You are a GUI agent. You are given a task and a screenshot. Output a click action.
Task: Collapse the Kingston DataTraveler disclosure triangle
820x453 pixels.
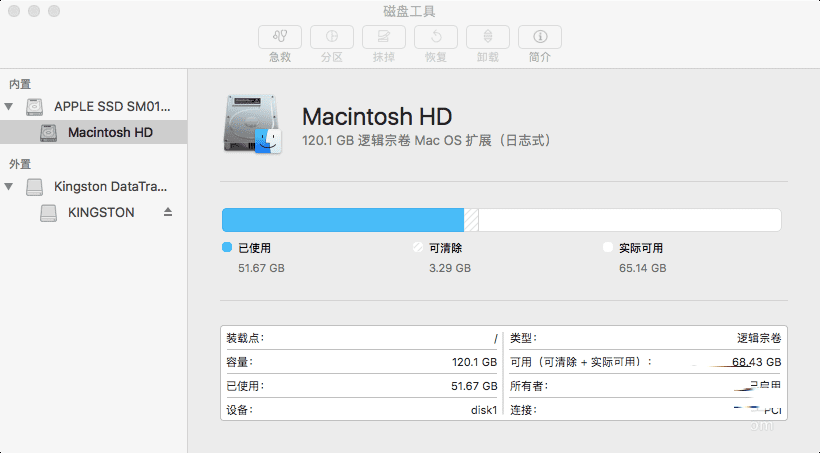click(x=10, y=187)
